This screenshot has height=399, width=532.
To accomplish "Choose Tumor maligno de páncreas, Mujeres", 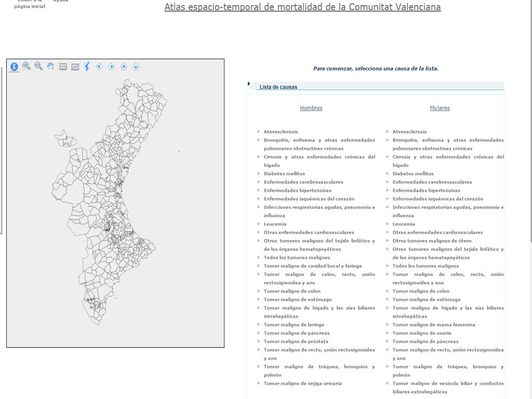I will [426, 342].
